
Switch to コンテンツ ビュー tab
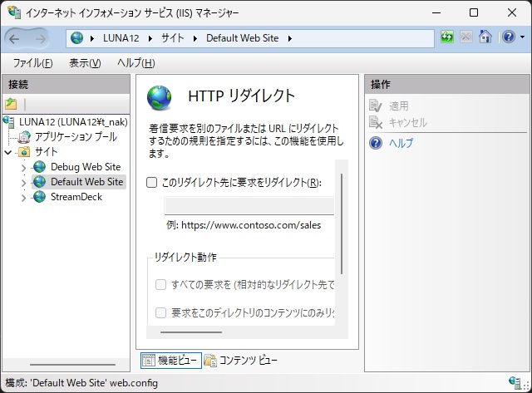point(240,360)
